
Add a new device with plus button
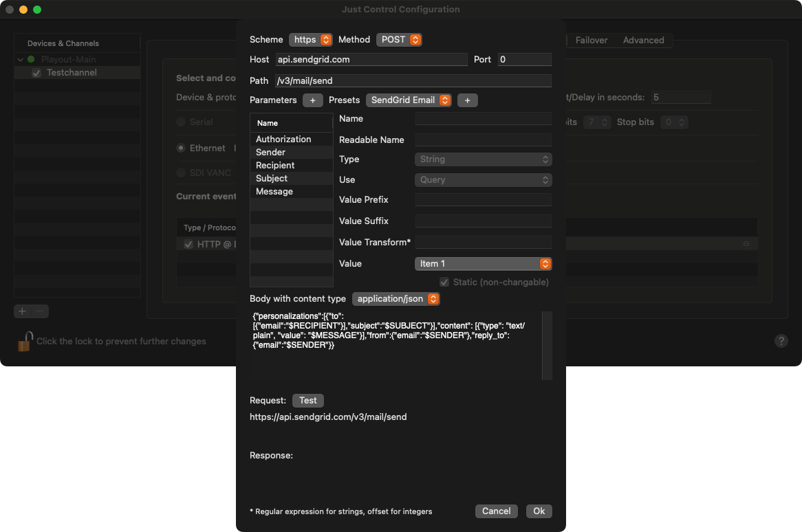pyautogui.click(x=22, y=311)
